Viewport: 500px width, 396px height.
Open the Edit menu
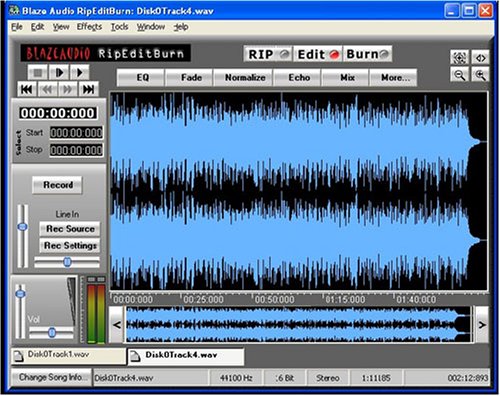[x=37, y=27]
